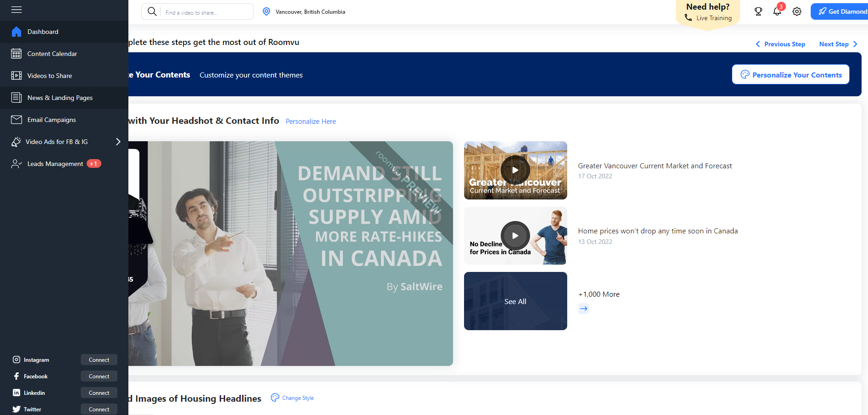Connect the Instagram account
The image size is (868, 415).
(x=99, y=360)
